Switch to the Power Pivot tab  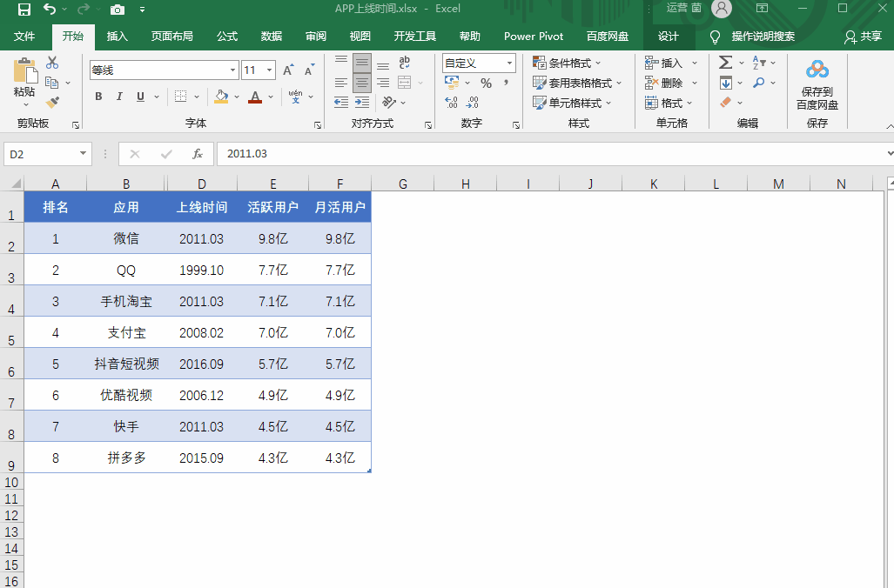click(534, 37)
